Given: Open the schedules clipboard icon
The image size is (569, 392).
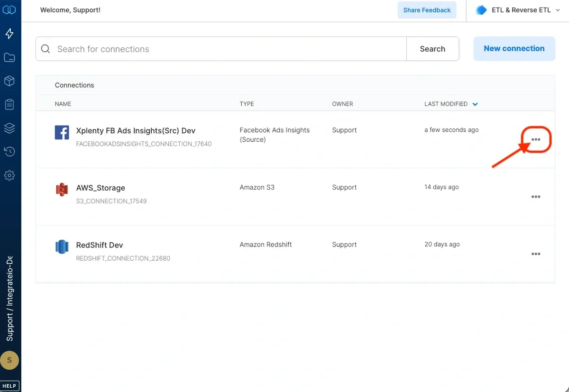Looking at the screenshot, I should pyautogui.click(x=10, y=104).
